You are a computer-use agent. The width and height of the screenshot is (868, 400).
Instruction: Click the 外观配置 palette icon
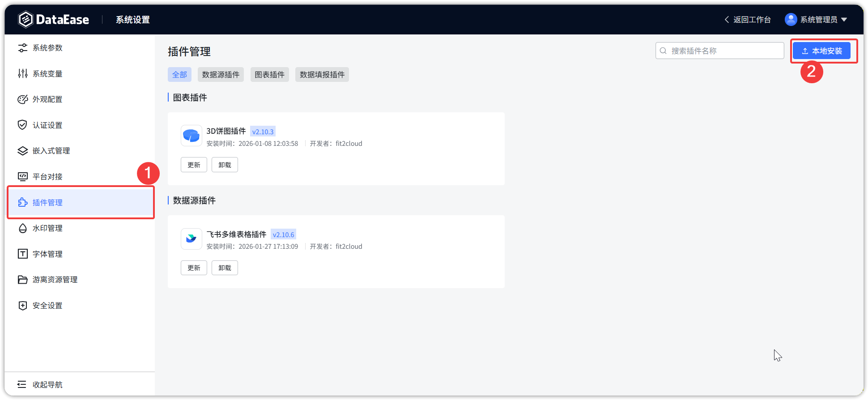click(22, 99)
